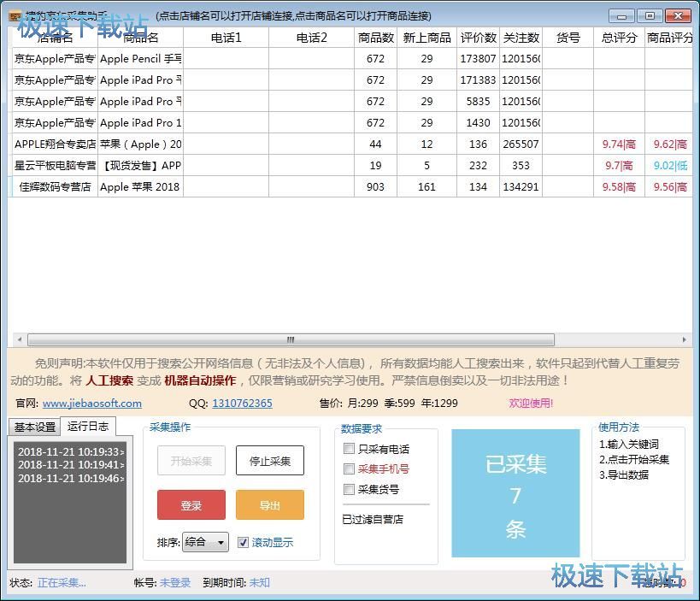
Task: Open product 【现货发售】APP
Action: pyautogui.click(x=141, y=166)
